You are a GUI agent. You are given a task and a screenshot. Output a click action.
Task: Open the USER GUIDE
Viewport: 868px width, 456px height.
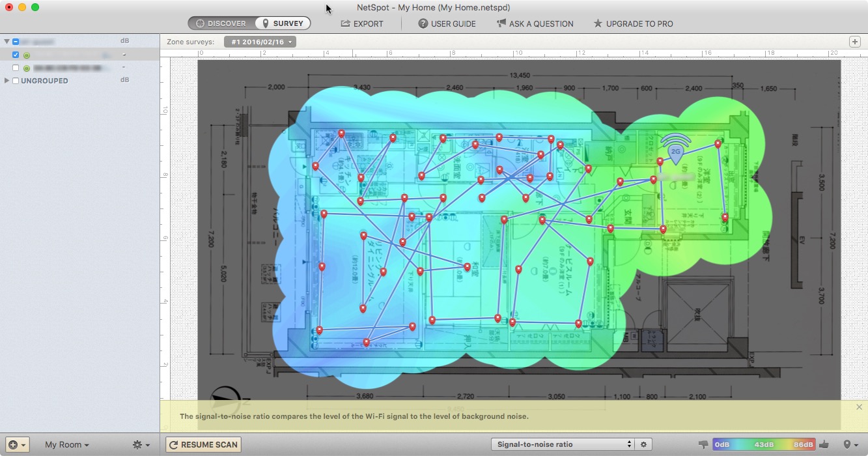point(447,23)
